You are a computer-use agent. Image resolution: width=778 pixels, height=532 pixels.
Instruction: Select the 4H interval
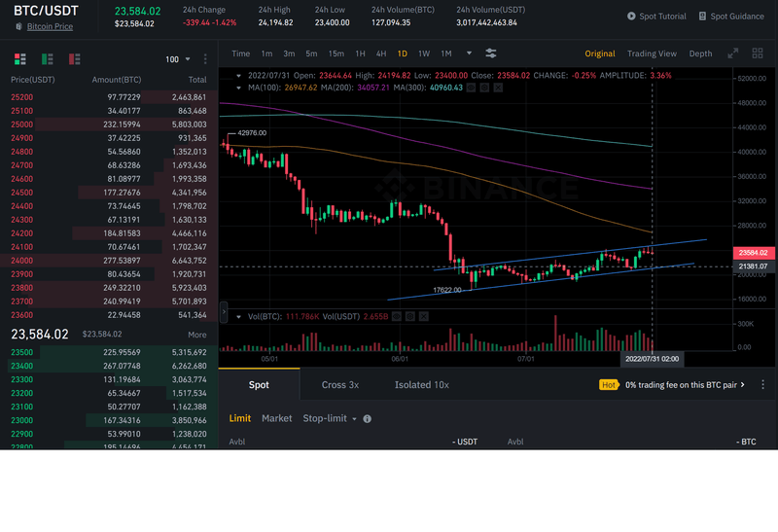click(381, 53)
